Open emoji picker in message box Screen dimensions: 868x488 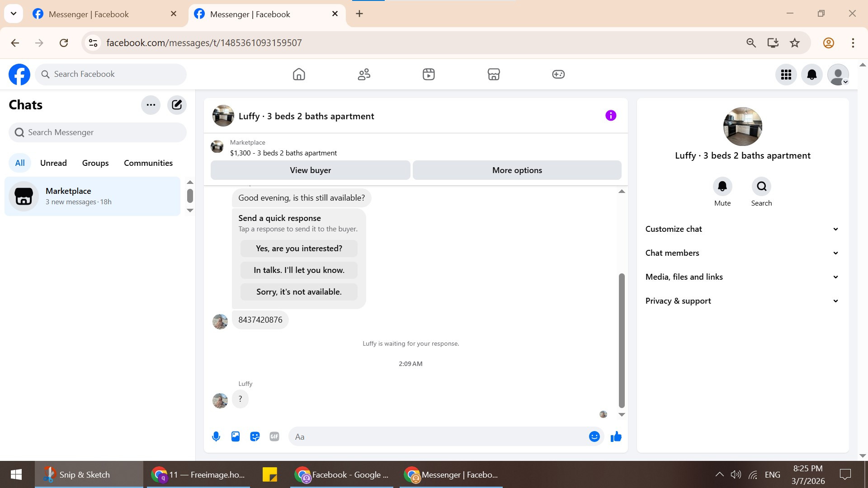[x=594, y=436]
